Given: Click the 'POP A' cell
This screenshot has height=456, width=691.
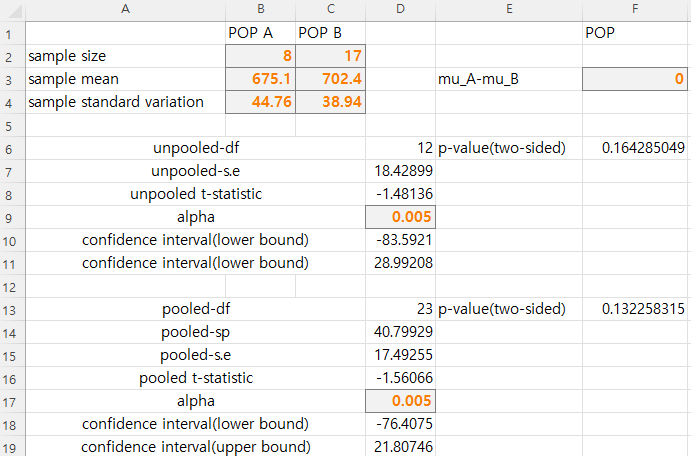Looking at the screenshot, I should click(x=260, y=33).
